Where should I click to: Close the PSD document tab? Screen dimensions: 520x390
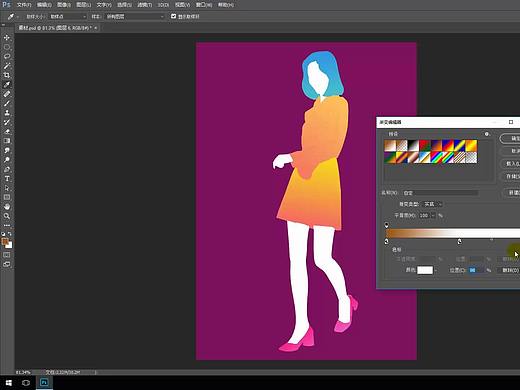(x=96, y=28)
